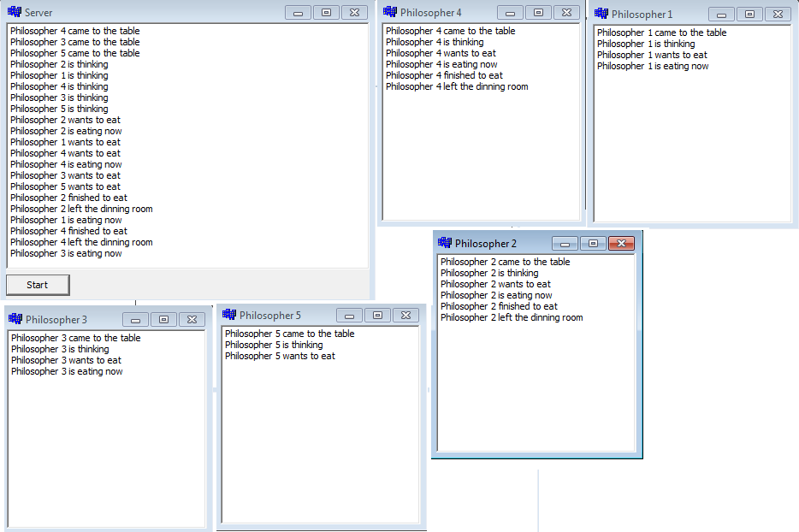Close the Philosopher 4 window
The image size is (799, 532).
tap(566, 13)
